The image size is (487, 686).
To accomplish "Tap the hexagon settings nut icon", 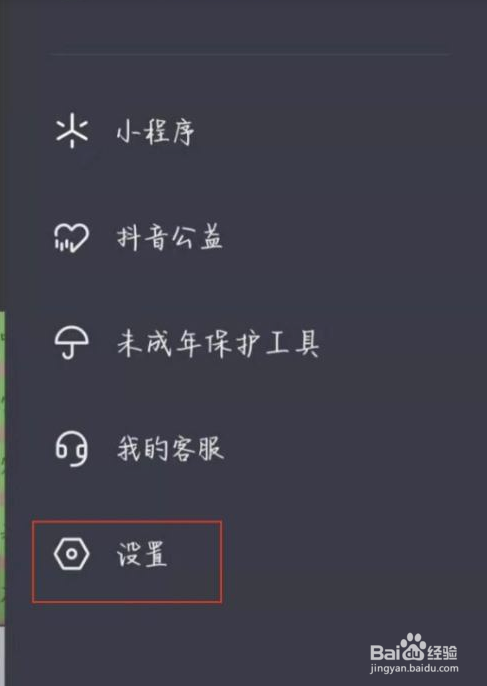I will (x=71, y=554).
